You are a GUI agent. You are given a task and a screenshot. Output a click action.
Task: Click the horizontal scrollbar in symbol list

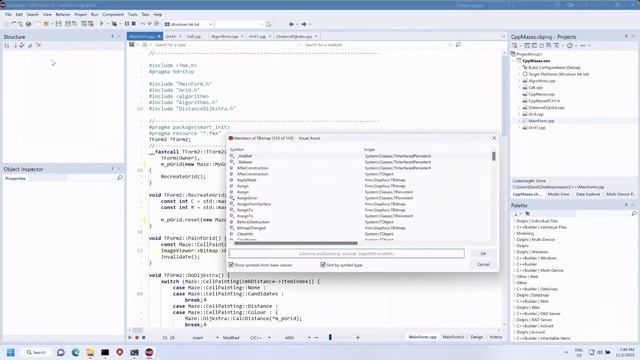pos(296,243)
